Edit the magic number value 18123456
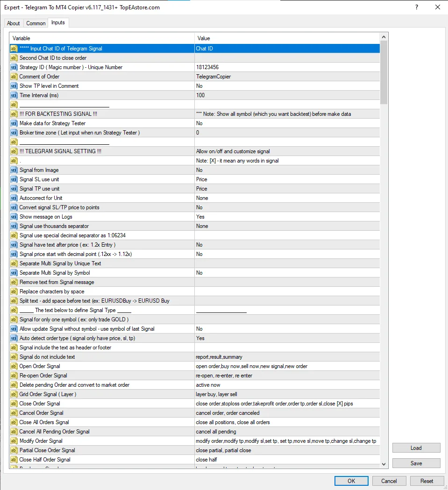448x490 pixels. 287,67
